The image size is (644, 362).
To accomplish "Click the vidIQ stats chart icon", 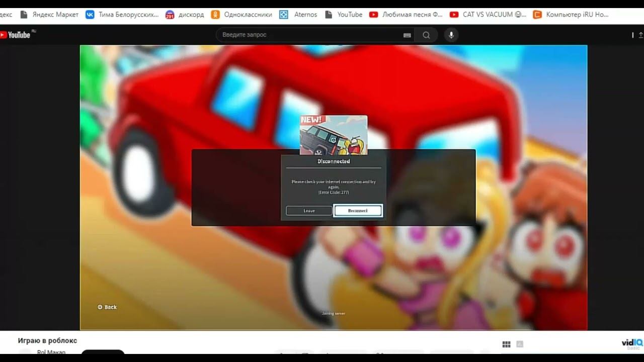I will click(520, 344).
